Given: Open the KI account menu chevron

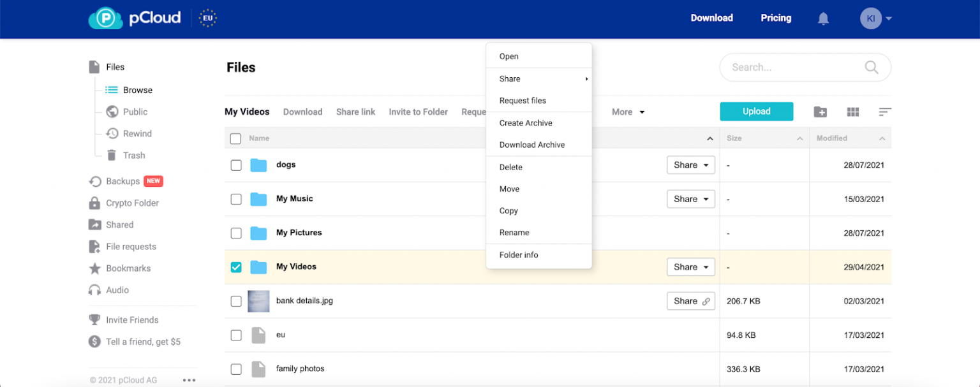Looking at the screenshot, I should [x=888, y=18].
